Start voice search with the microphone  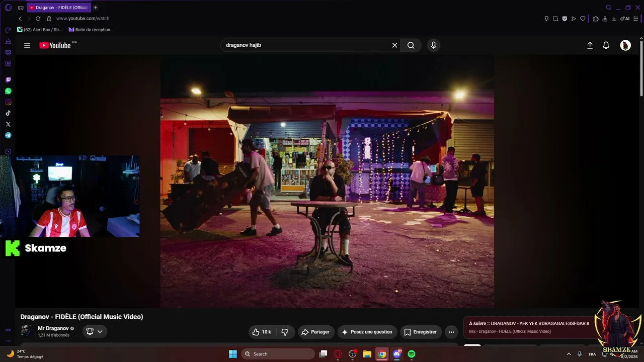(434, 45)
